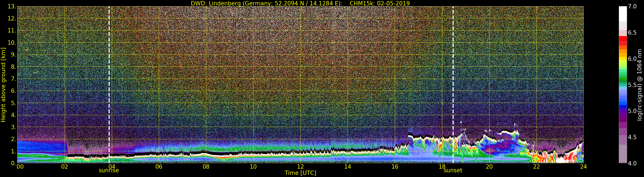Click the time tick label "00"
The height and width of the screenshot is (177, 644).
tap(20, 166)
